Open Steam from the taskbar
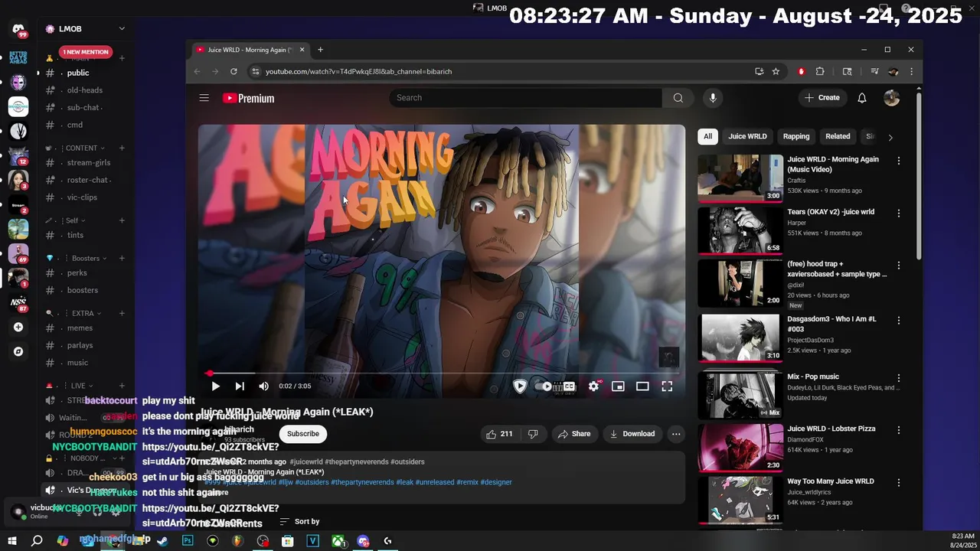980x551 pixels. coord(162,541)
